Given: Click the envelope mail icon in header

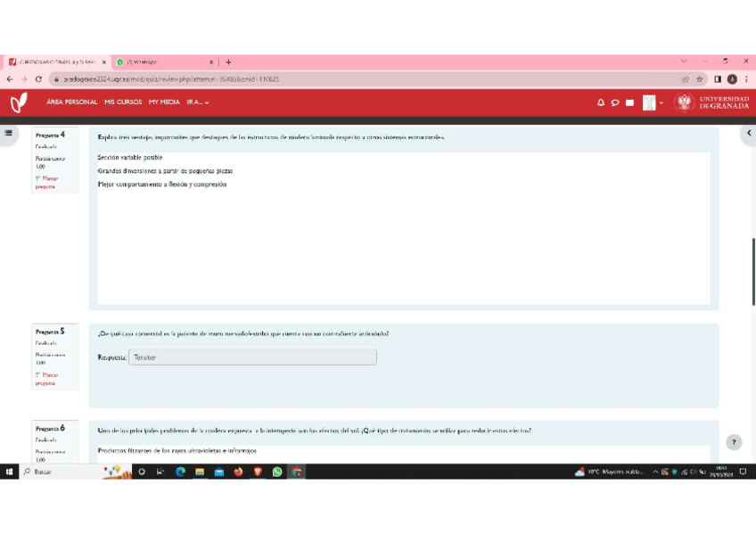Looking at the screenshot, I should [x=629, y=103].
